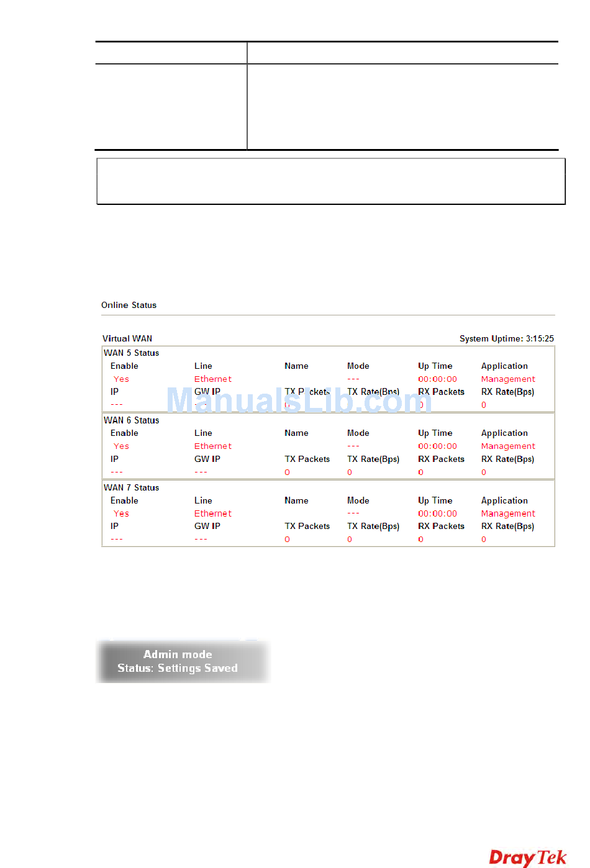
Task: Click the WAN 7 Up Time value 00:00:00
Action: click(x=437, y=513)
